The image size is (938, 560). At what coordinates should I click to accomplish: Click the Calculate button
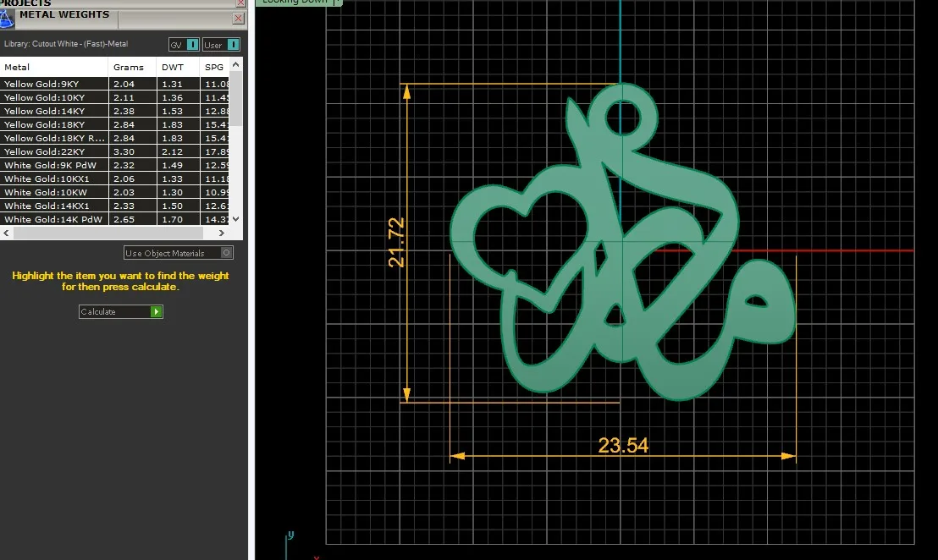121,311
